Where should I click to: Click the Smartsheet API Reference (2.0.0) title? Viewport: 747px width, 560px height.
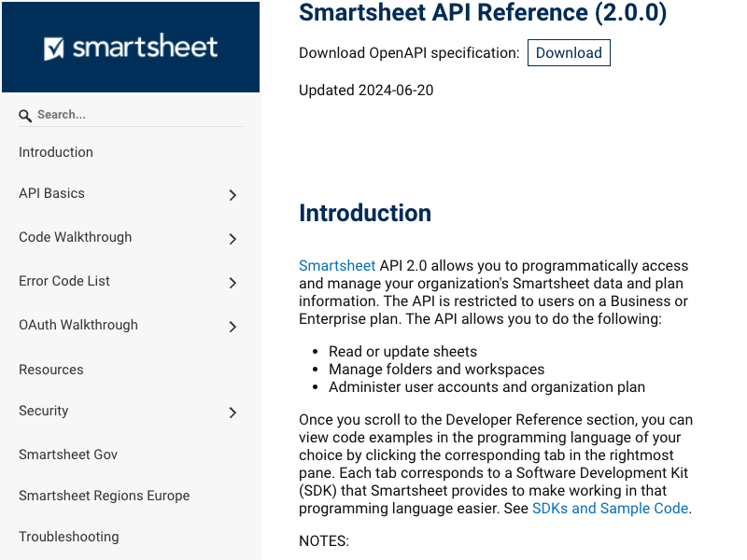click(x=483, y=12)
